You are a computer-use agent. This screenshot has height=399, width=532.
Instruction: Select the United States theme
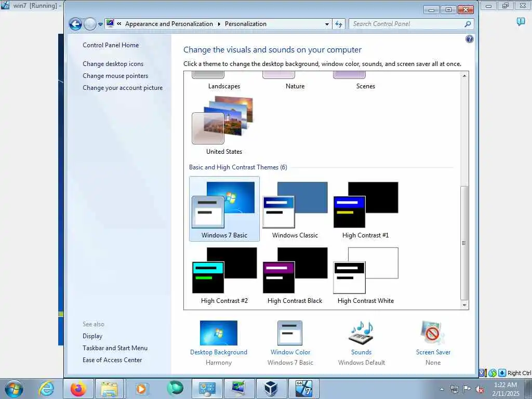point(224,126)
